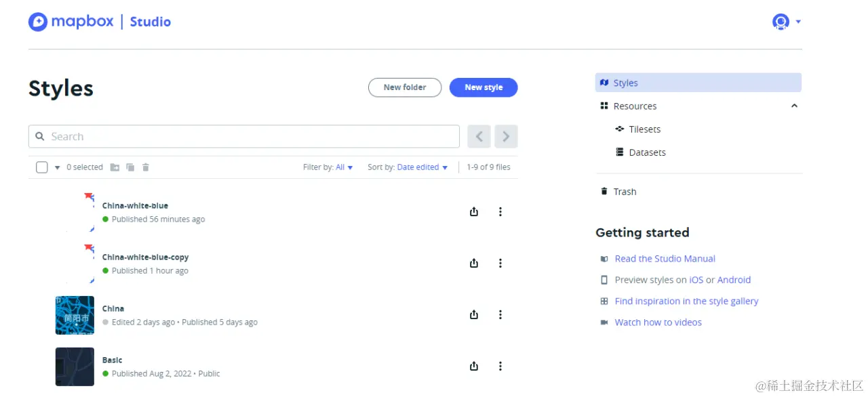Viewport: 868px width, 397px height.
Task: Click the delete selected trash icon
Action: (145, 167)
